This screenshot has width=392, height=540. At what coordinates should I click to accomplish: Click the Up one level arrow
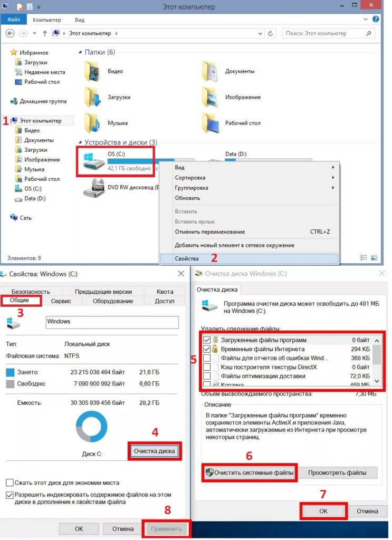[x=45, y=33]
